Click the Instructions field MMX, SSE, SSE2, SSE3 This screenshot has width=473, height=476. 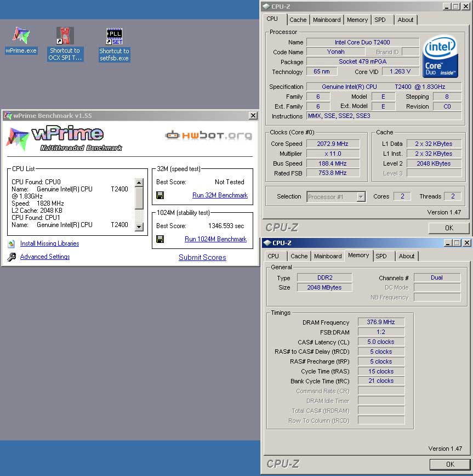coord(384,116)
